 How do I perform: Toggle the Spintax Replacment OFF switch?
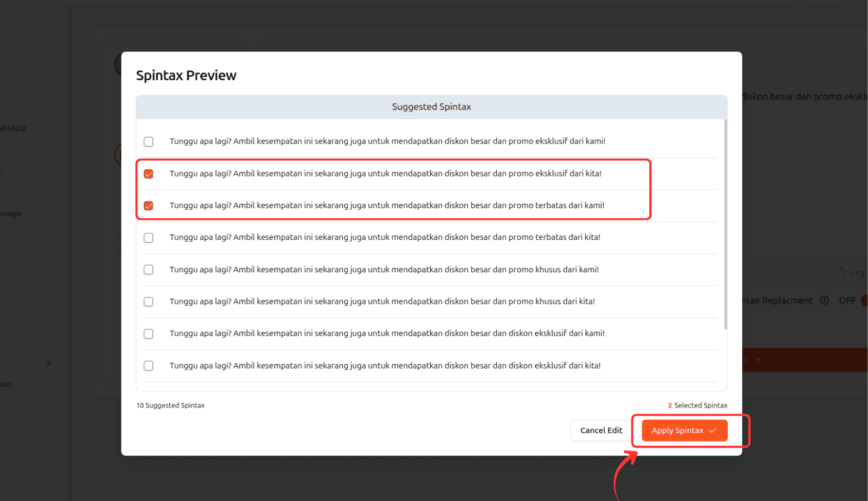862,301
